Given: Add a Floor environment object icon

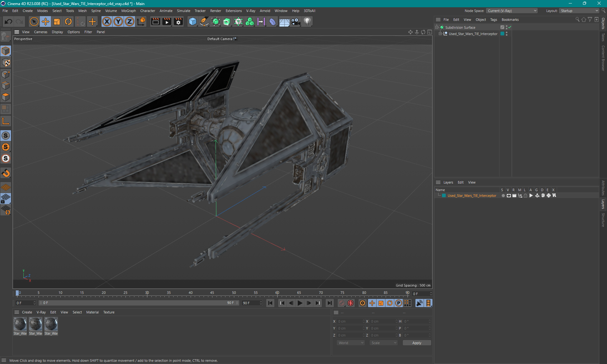Looking at the screenshot, I should 284,21.
